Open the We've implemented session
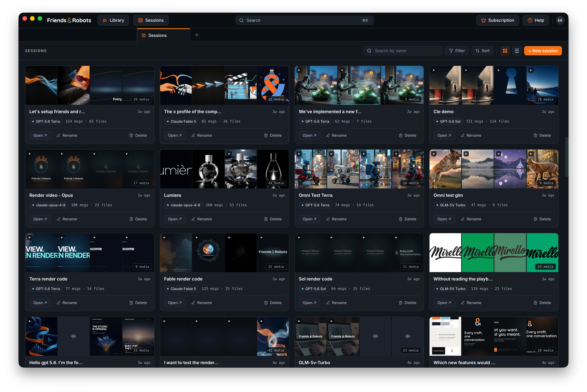 click(309, 135)
